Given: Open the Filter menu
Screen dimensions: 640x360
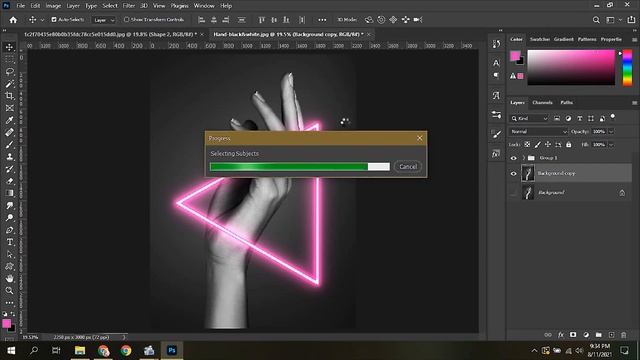Looking at the screenshot, I should point(129,6).
